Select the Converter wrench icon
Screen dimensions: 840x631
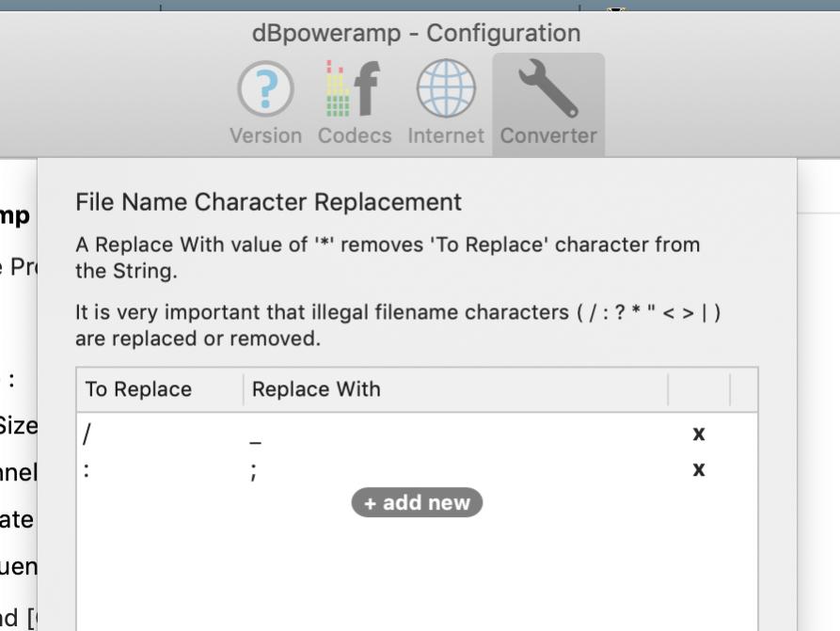click(547, 90)
